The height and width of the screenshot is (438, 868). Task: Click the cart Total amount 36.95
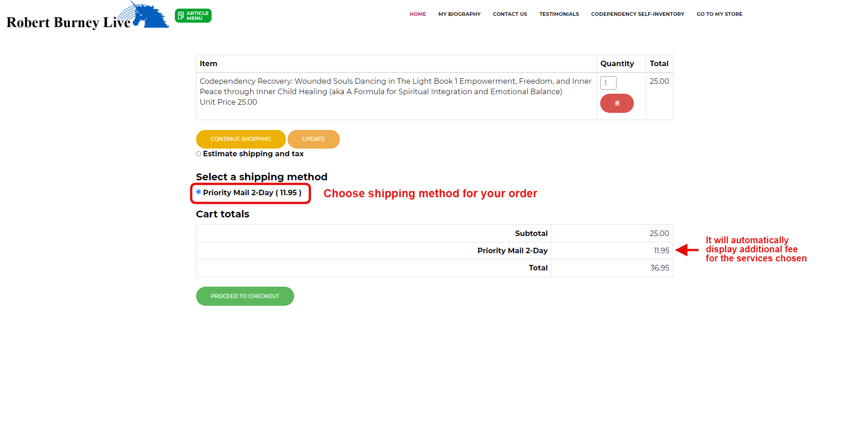pos(659,268)
